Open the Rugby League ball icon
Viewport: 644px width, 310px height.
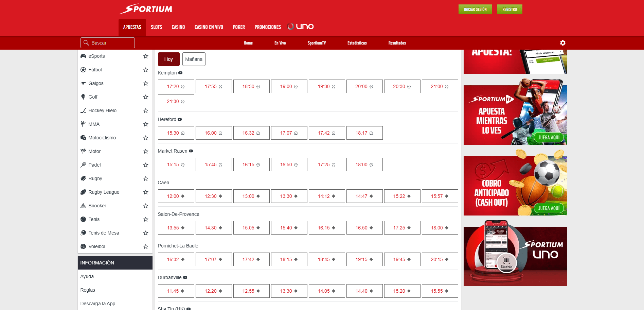pyautogui.click(x=83, y=192)
